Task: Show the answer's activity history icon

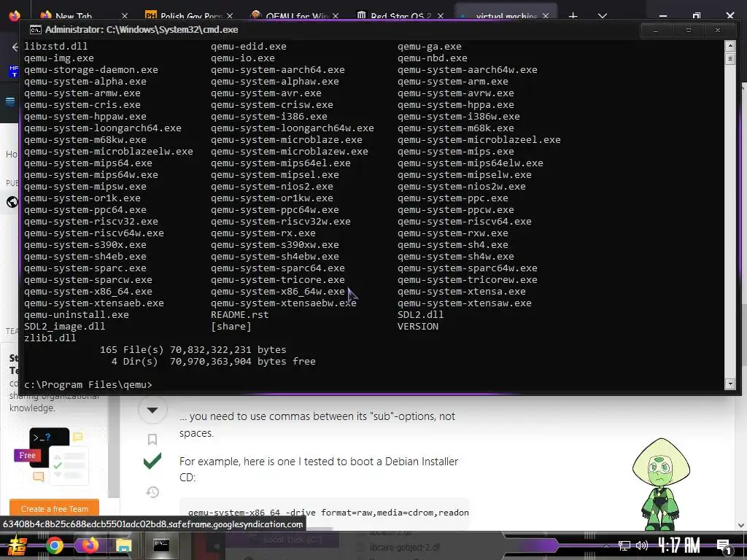Action: tap(152, 492)
